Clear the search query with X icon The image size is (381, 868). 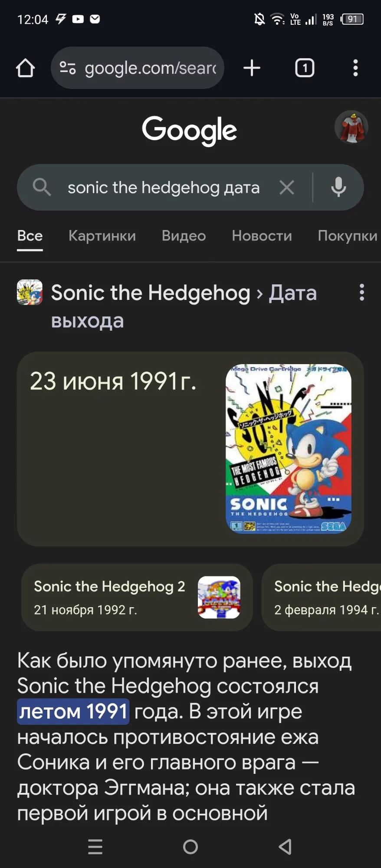click(x=287, y=187)
